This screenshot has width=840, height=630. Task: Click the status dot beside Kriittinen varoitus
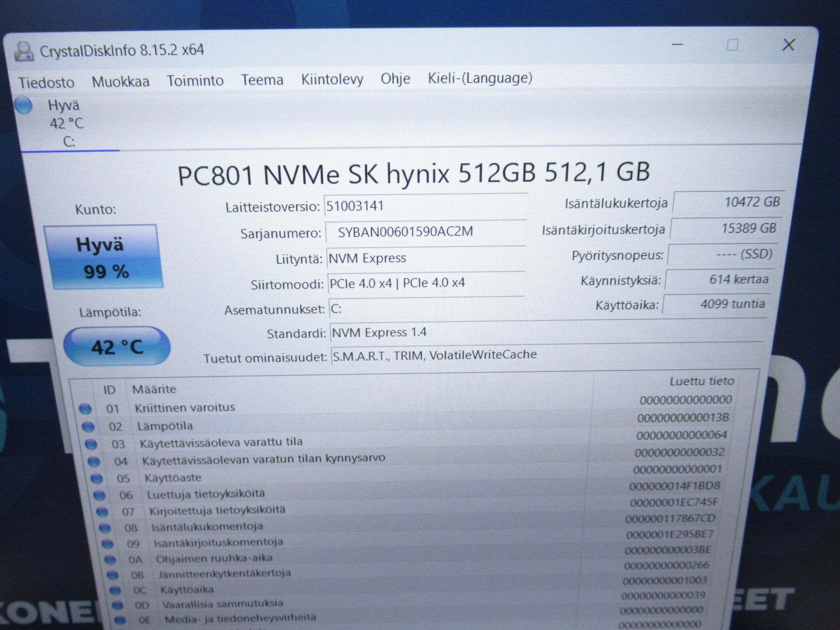(85, 409)
